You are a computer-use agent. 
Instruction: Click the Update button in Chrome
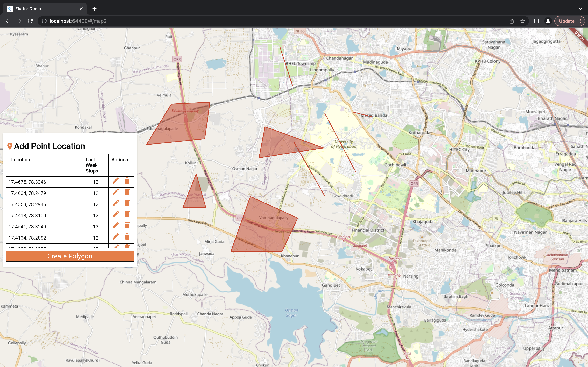[566, 21]
